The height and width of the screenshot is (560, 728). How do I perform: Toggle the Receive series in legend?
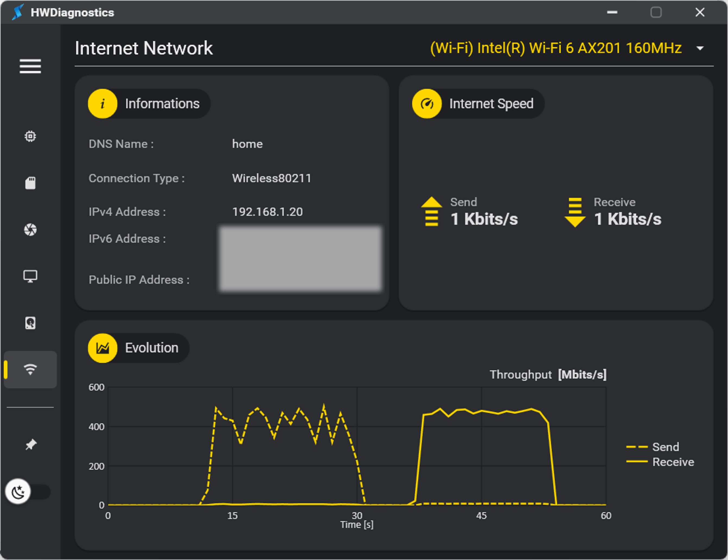(673, 462)
